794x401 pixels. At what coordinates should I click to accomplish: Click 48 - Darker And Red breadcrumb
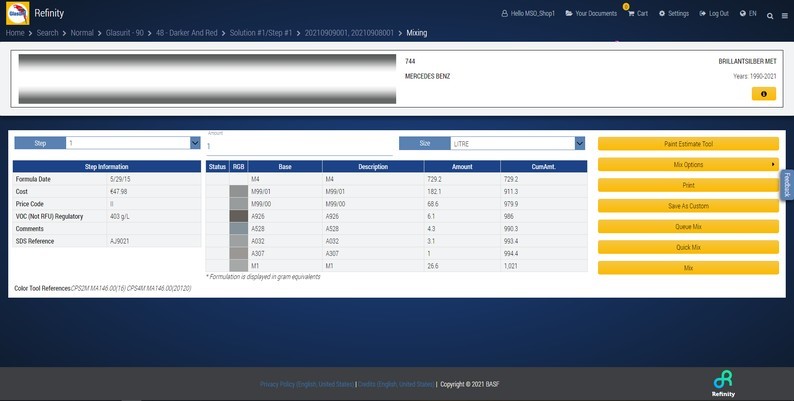(186, 33)
